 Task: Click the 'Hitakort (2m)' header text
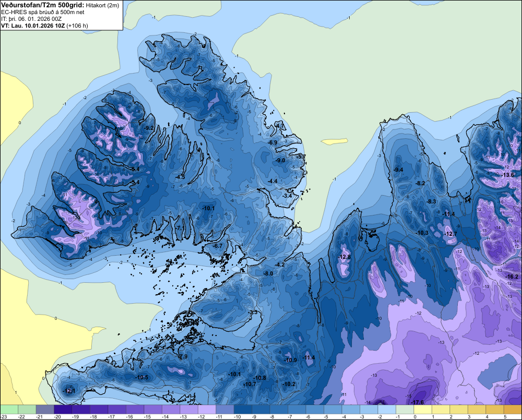(x=102, y=5)
